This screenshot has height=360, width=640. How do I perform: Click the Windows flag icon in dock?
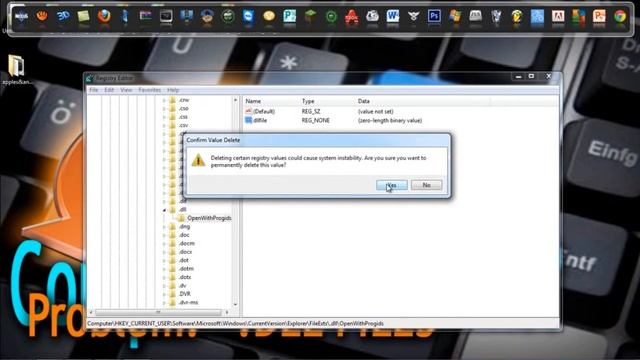pyautogui.click(x=455, y=16)
